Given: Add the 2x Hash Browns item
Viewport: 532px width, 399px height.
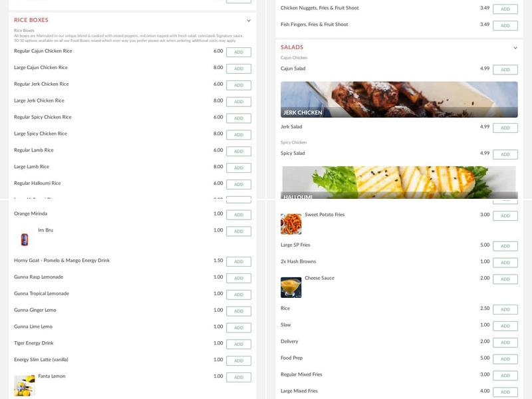Looking at the screenshot, I should [x=506, y=262].
